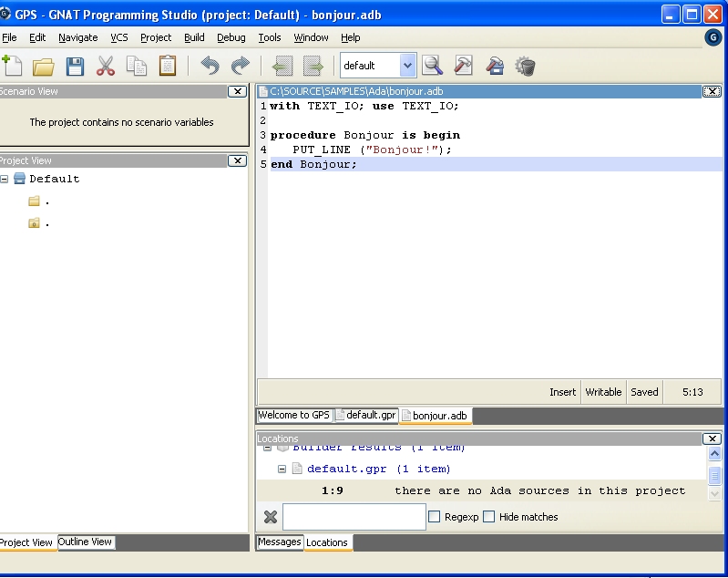Click the gear clean icon in toolbar

tap(525, 66)
